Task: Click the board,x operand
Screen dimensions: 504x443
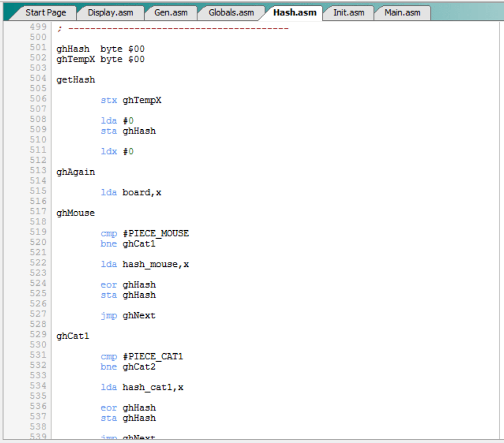Action: tap(142, 192)
